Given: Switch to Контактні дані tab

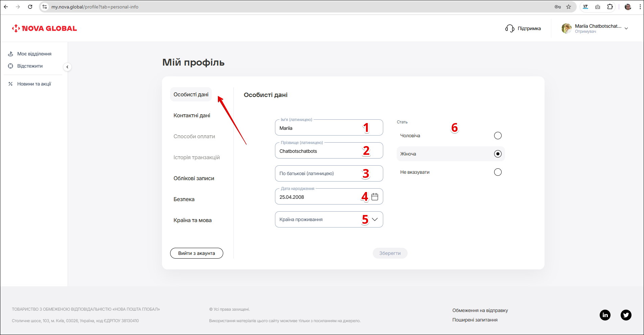Looking at the screenshot, I should coord(192,116).
